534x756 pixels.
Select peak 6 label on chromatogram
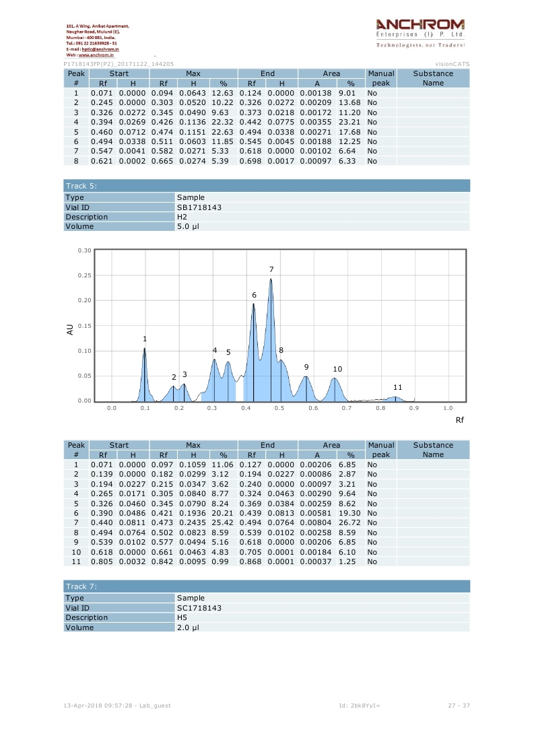(254, 296)
